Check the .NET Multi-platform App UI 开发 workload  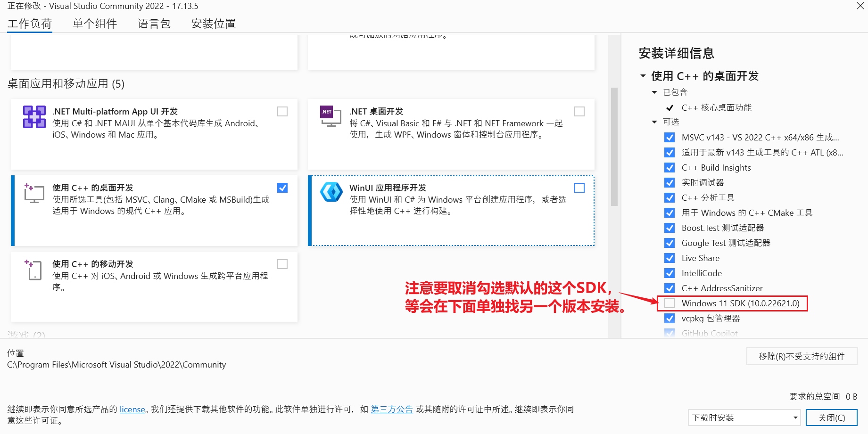(282, 112)
